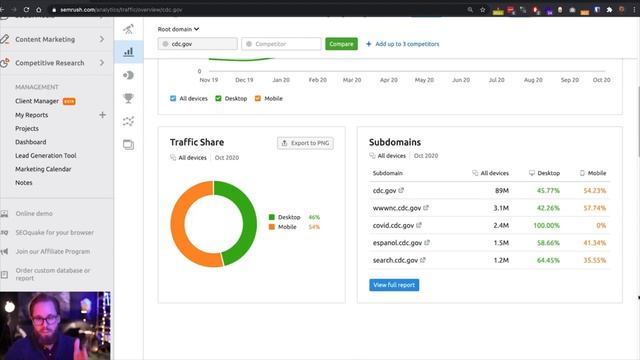Click the Affiliate Program megaphone icon
The image size is (640, 360).
coord(4,251)
